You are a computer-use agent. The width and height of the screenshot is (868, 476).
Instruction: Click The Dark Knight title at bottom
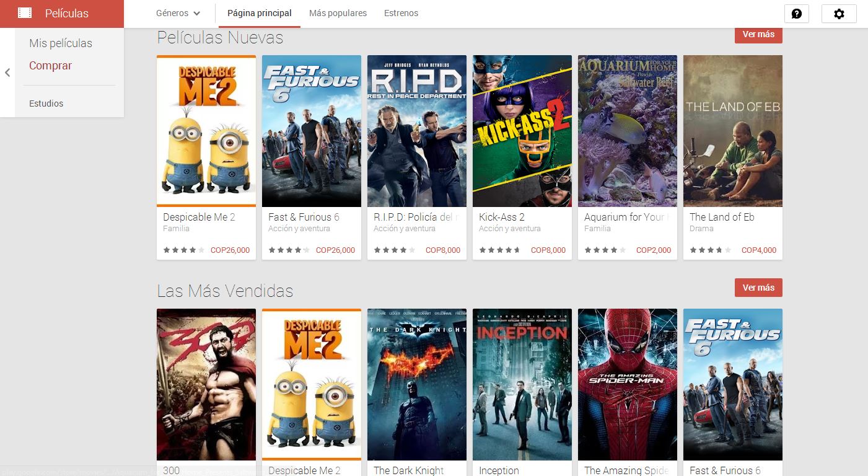tap(409, 470)
